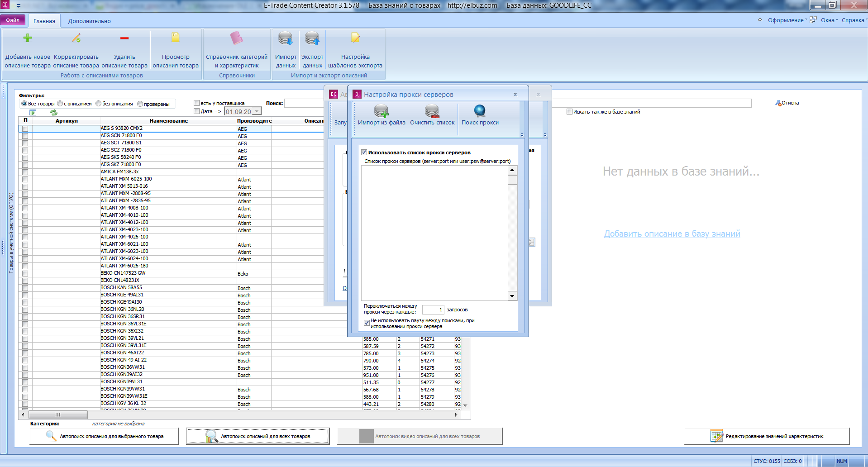Open the date filter dropdown arrow
Screen dimensions: 868x467
click(257, 111)
